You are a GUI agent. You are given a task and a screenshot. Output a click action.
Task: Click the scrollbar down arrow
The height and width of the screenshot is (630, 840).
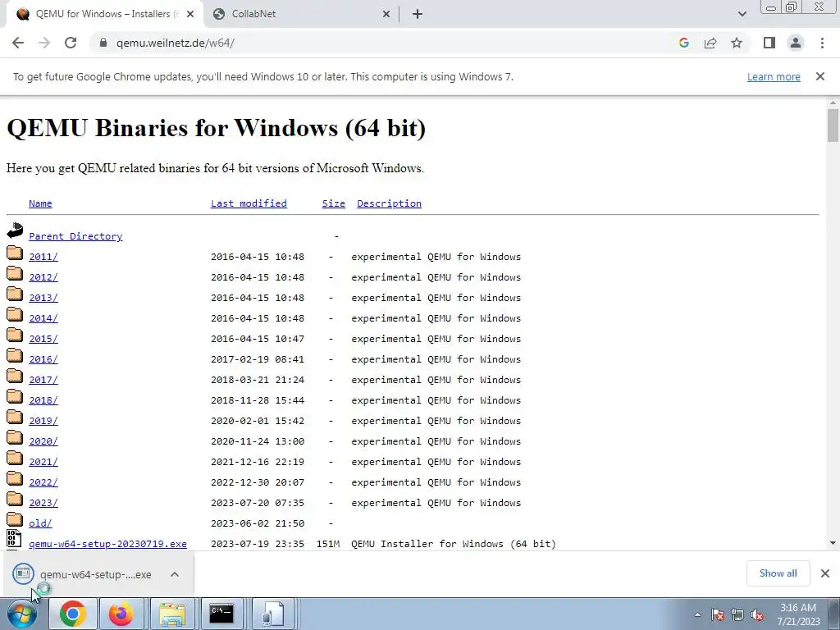(x=833, y=543)
